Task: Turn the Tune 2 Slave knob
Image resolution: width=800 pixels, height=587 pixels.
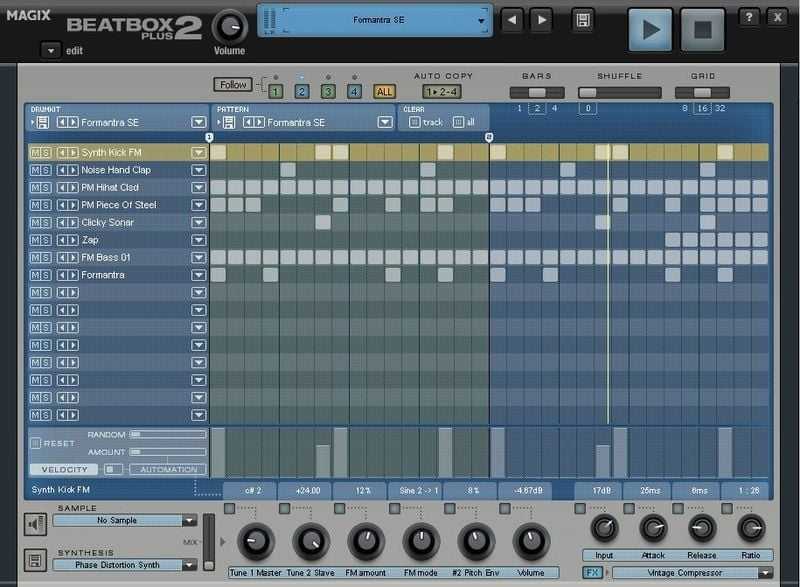Action: coord(311,542)
